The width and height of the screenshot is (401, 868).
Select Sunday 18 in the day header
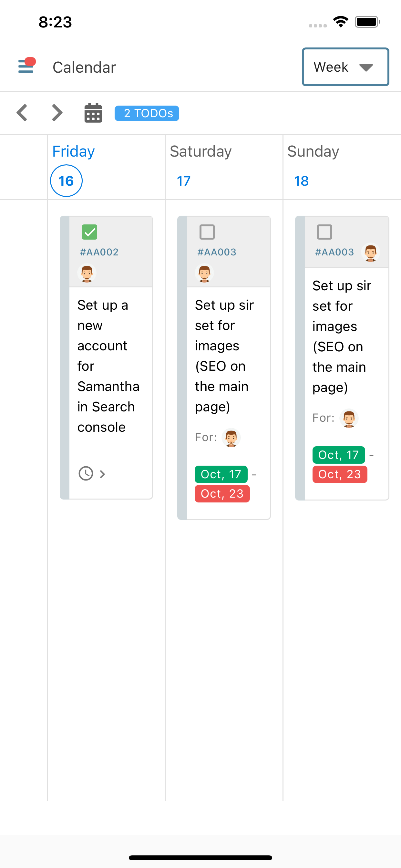tap(301, 181)
